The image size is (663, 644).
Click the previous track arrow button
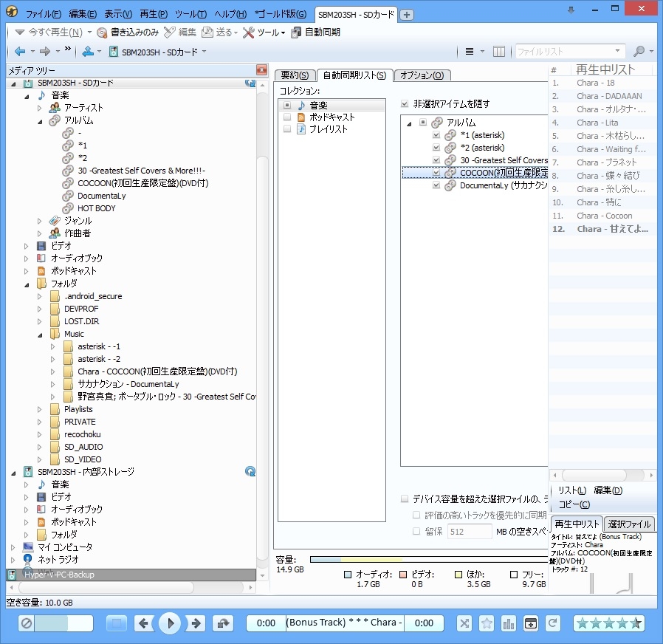(145, 623)
